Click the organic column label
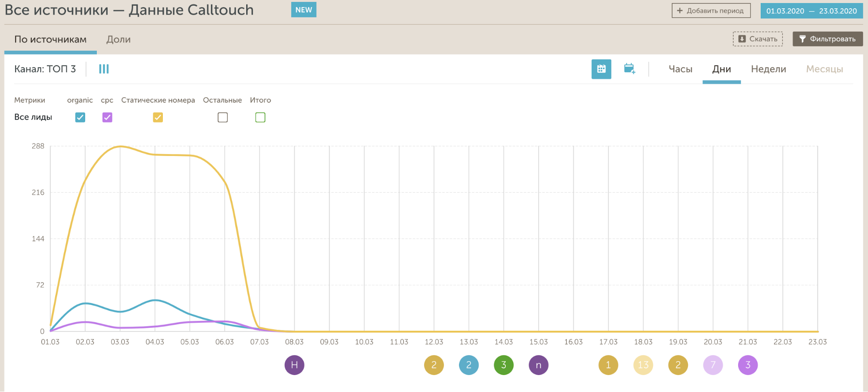The height and width of the screenshot is (392, 868). point(80,100)
